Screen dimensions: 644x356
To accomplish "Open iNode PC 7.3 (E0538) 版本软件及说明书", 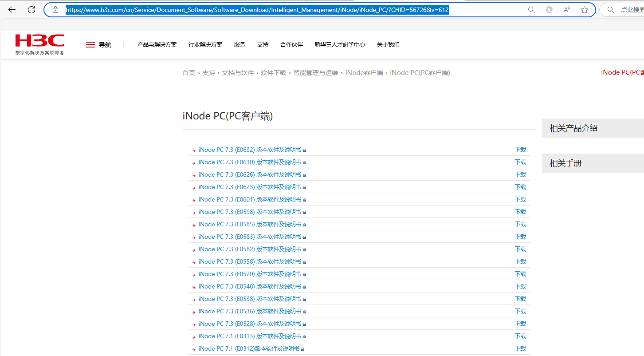I will (250, 299).
